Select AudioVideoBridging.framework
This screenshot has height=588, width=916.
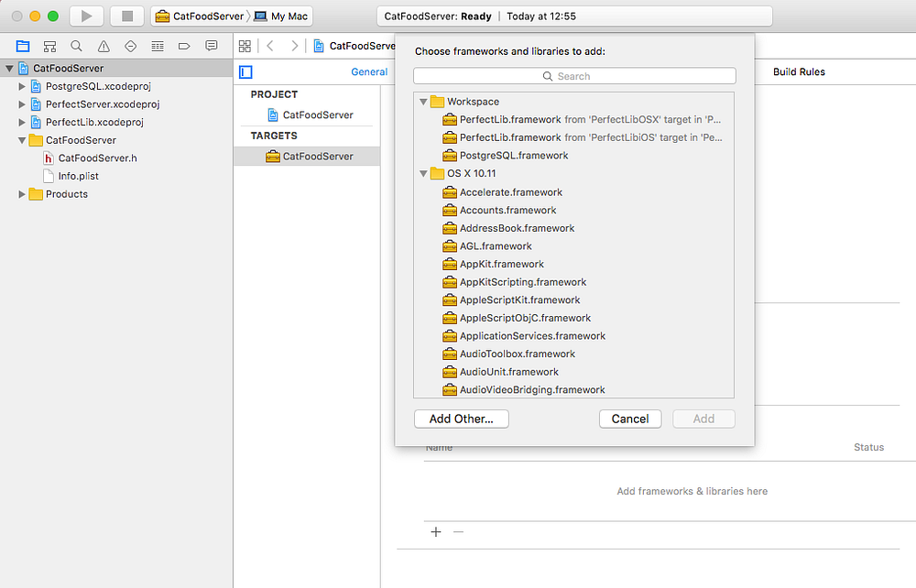(x=523, y=390)
